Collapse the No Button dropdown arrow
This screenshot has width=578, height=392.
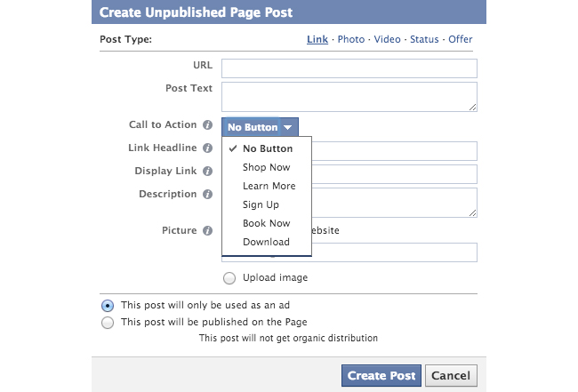coord(288,127)
